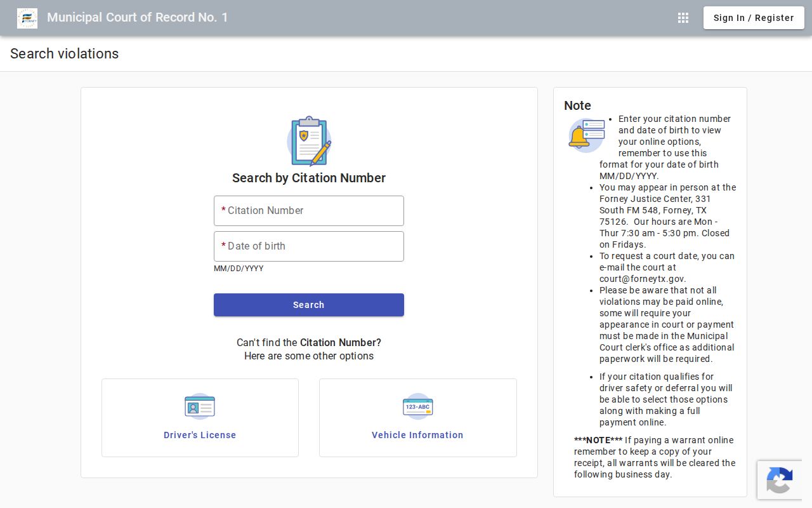Click the bell notification icon in Note
Screen dimensions: 812x508
586,135
